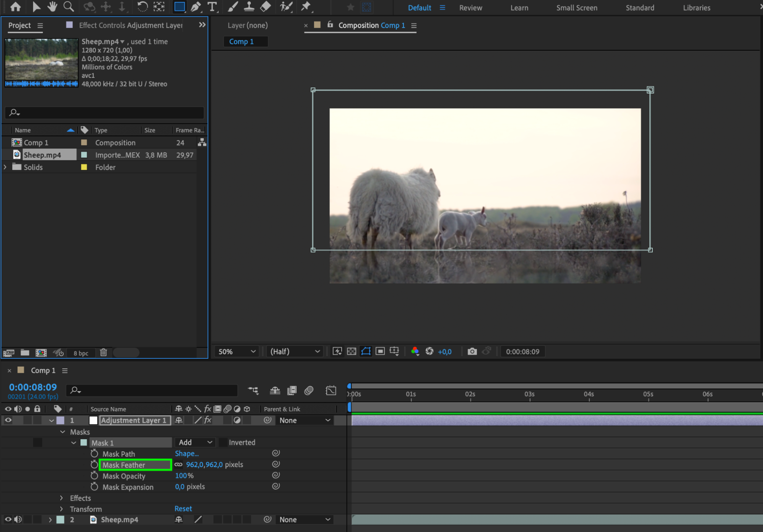763x532 pixels.
Task: Select the Hand tool
Action: click(52, 7)
